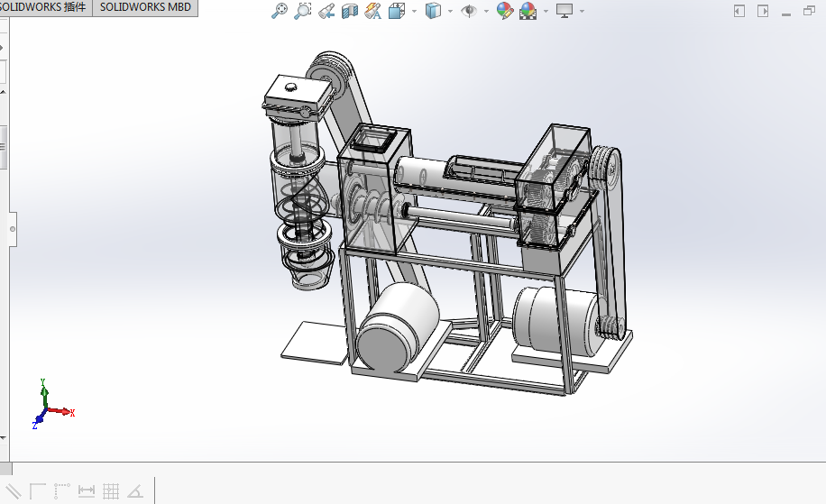
Task: Click the perpendicular corner relation icon
Action: 37,491
